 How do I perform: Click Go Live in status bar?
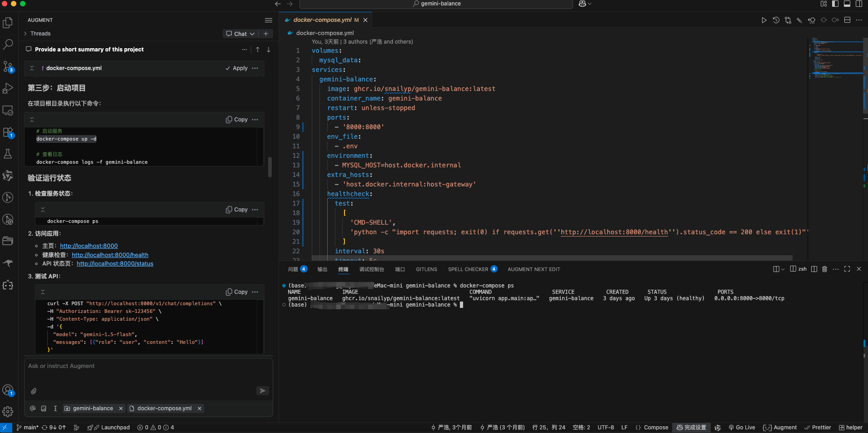(742, 428)
